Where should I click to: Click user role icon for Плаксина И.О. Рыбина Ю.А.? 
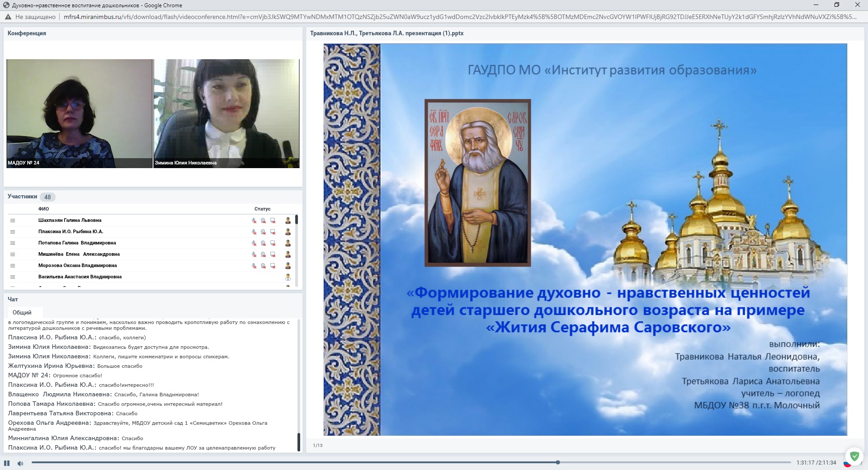click(x=288, y=232)
